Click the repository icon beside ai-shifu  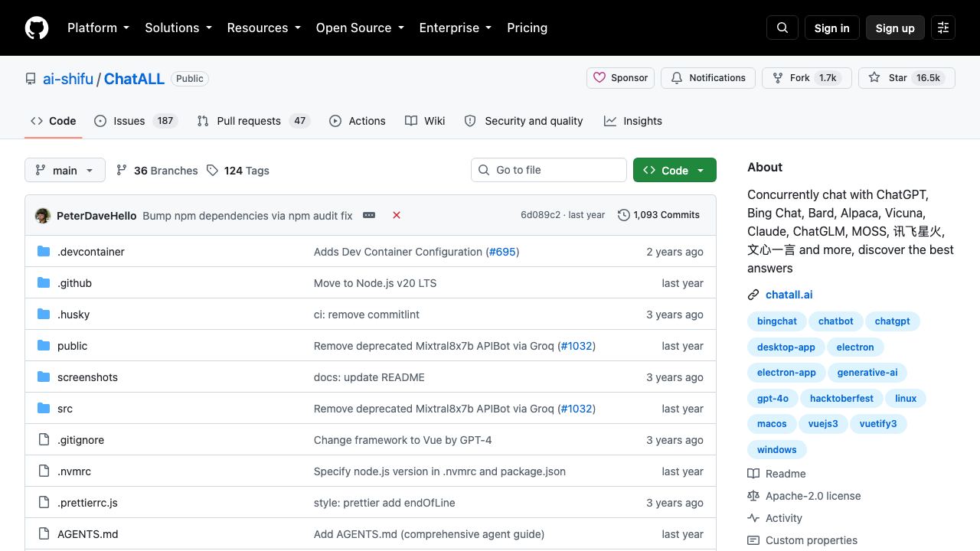click(31, 79)
